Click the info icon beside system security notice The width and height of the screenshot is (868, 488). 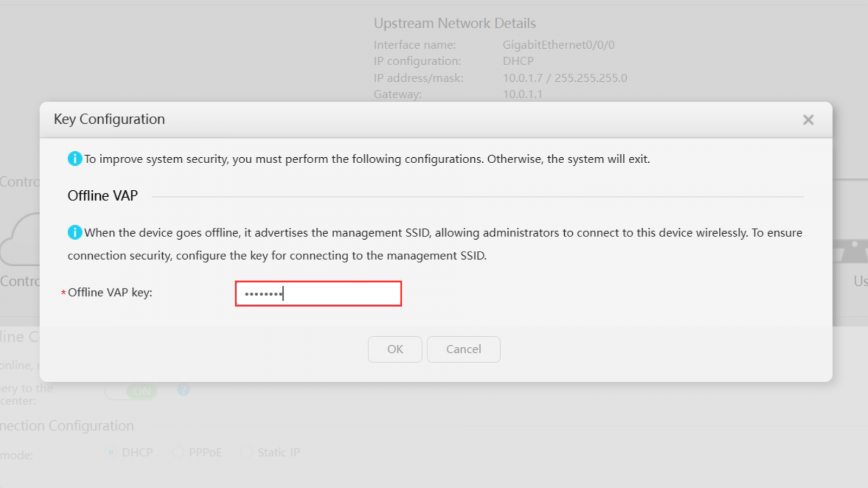(74, 159)
